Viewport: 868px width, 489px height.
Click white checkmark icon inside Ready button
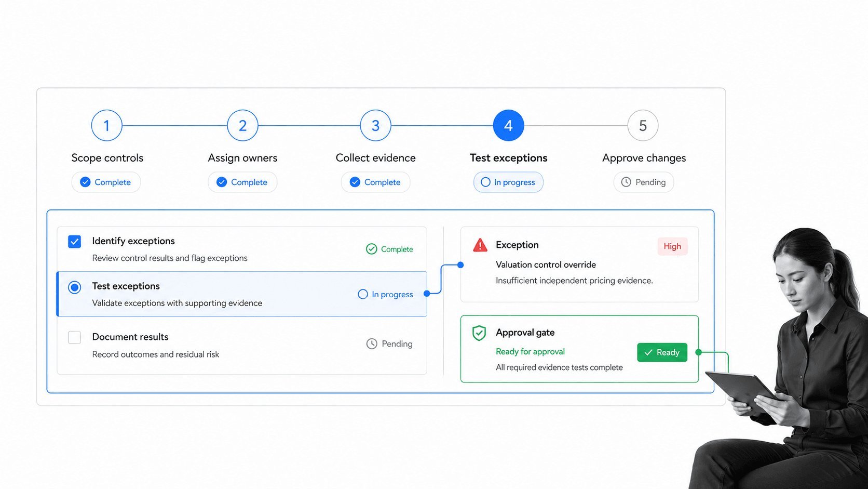[648, 352]
